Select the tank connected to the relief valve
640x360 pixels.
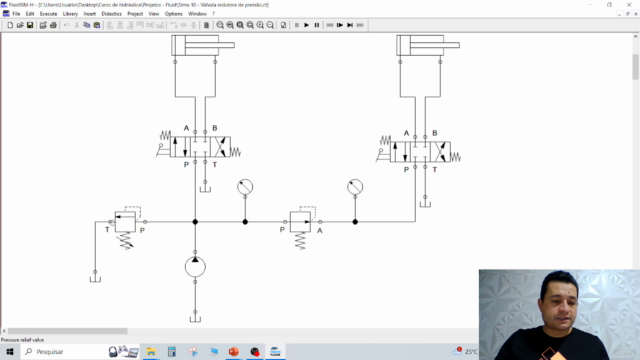pos(95,278)
